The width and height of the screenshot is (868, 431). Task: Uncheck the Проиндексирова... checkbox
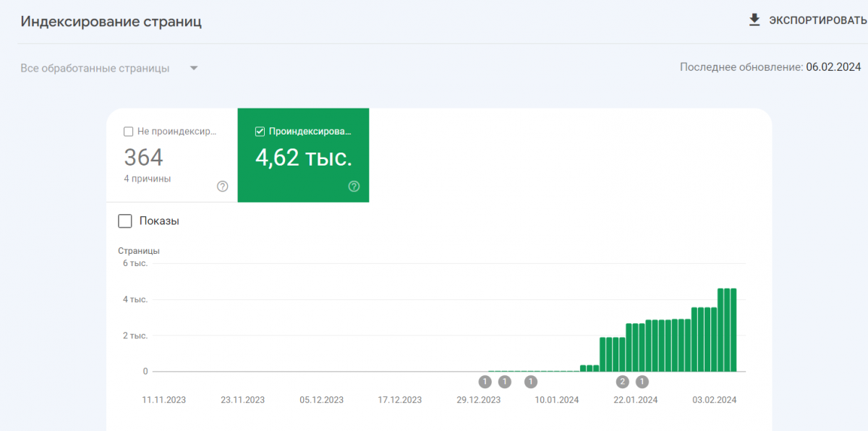tap(260, 132)
